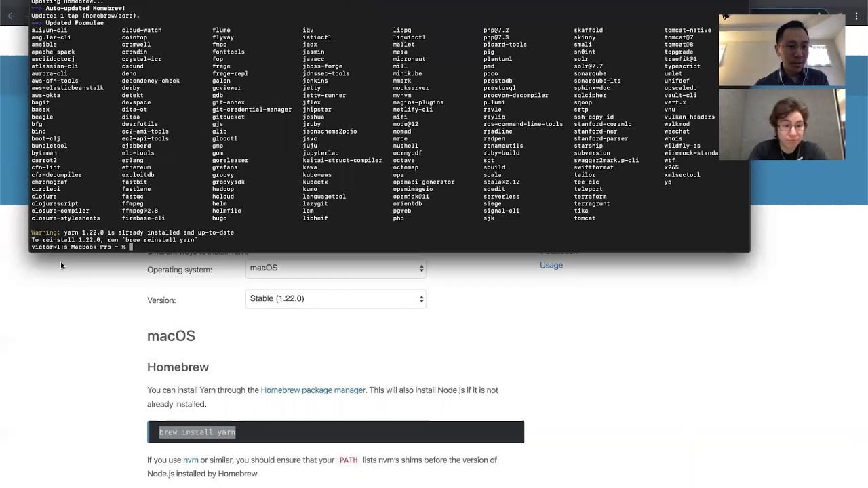Screen dimensions: 868x488
Task: Click 'signal-cli' in the terminal output
Action: (501, 211)
